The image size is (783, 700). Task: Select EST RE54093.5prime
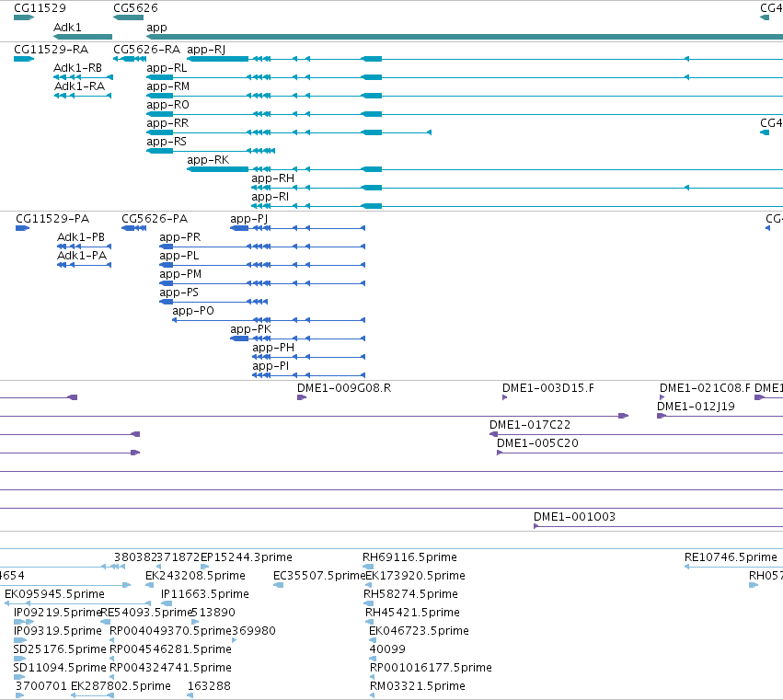tap(106, 622)
